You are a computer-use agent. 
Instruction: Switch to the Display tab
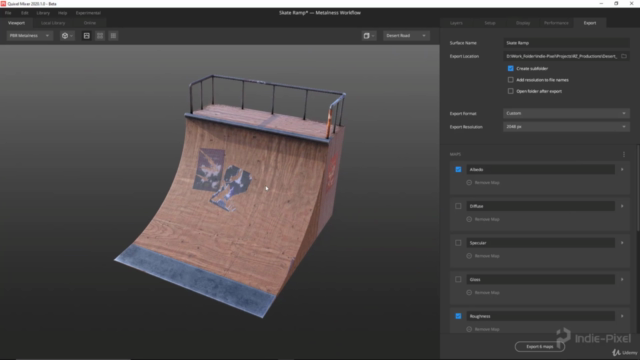tap(523, 23)
